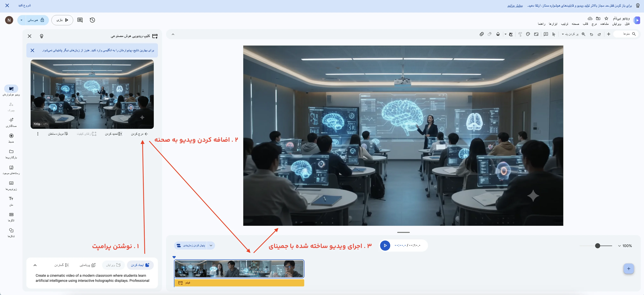
Task: Click the lightbulb tips icon in AI panel
Action: click(x=42, y=36)
